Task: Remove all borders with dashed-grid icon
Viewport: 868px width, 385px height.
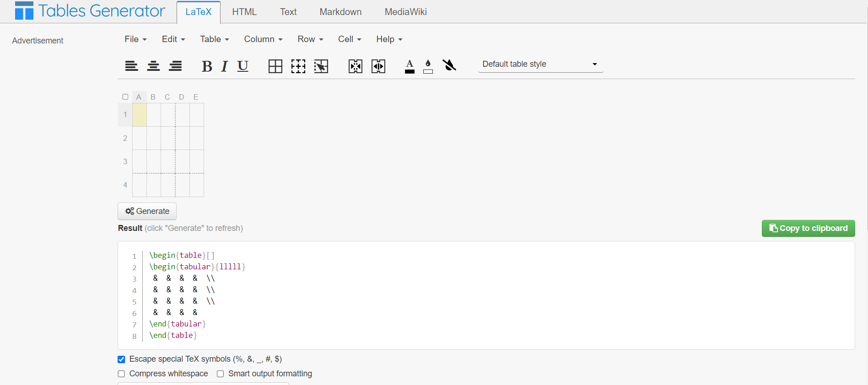Action: pyautogui.click(x=298, y=66)
